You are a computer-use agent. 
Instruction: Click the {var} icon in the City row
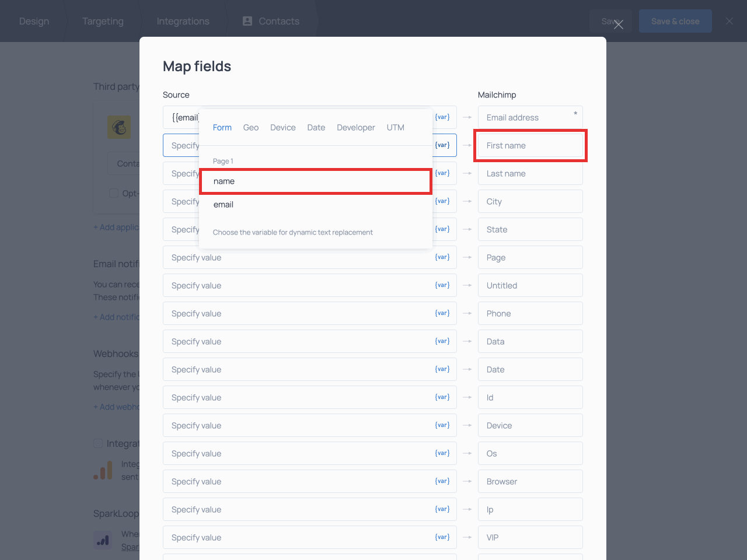tap(442, 201)
